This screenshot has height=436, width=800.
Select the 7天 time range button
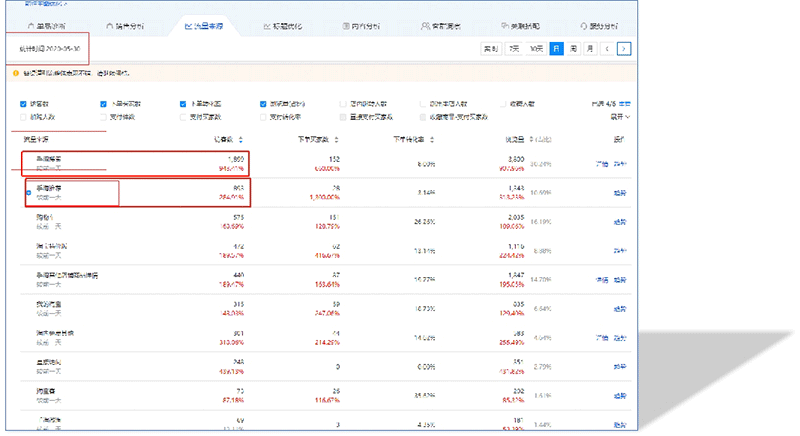(x=514, y=47)
